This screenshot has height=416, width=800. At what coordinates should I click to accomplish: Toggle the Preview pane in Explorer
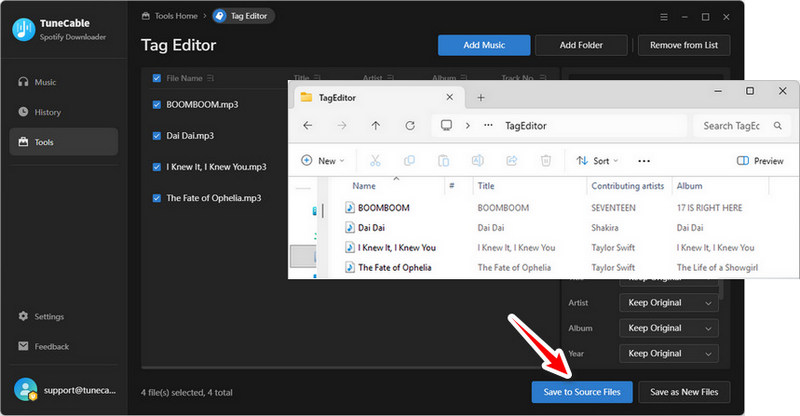click(760, 161)
